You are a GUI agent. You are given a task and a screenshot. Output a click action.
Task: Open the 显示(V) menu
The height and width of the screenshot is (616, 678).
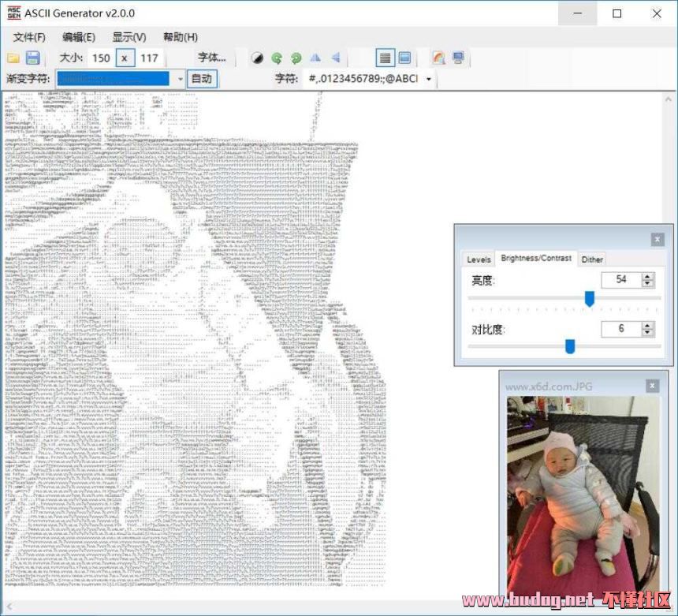tap(129, 37)
